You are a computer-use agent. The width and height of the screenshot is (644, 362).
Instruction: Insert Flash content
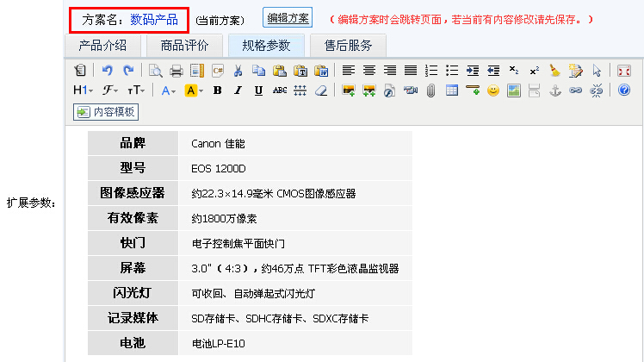click(389, 90)
